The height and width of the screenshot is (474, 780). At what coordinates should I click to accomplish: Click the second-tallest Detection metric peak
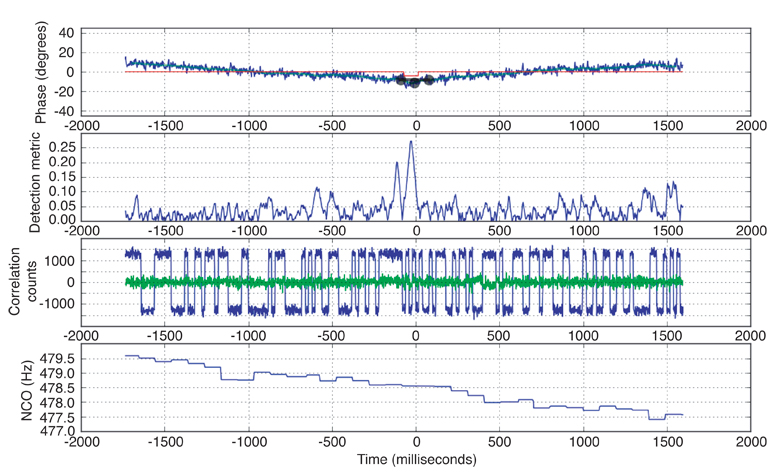397,164
